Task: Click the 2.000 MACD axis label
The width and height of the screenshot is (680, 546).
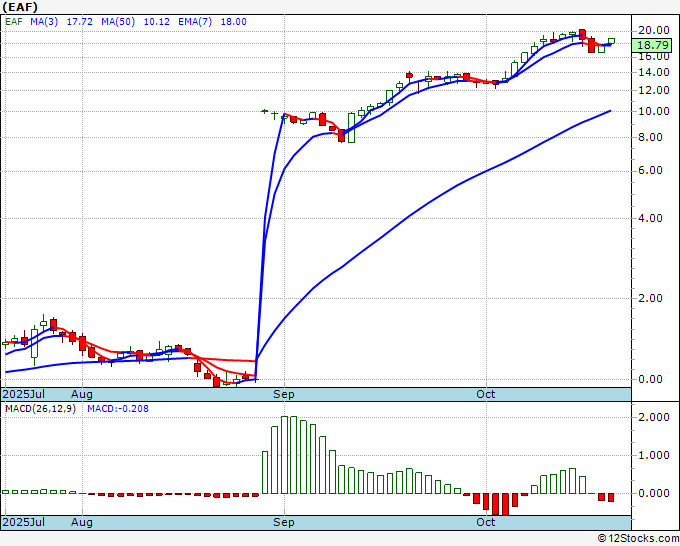Action: pyautogui.click(x=654, y=417)
